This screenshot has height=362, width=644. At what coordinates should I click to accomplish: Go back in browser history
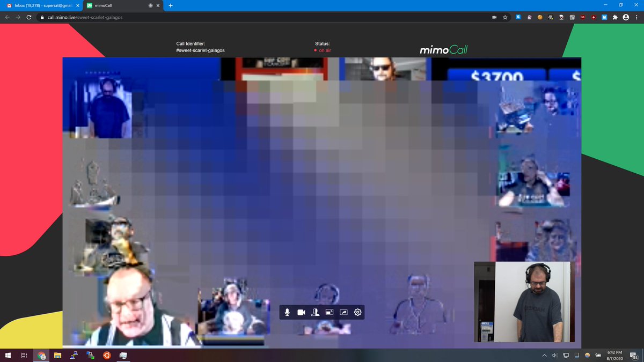[8, 17]
